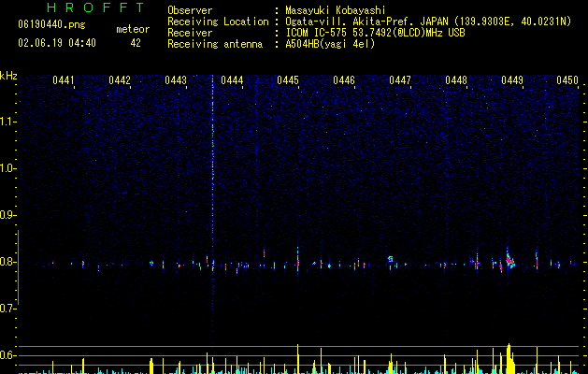588x374 pixels.
Task: Click the kHz axis unit label
Action: click(x=8, y=76)
